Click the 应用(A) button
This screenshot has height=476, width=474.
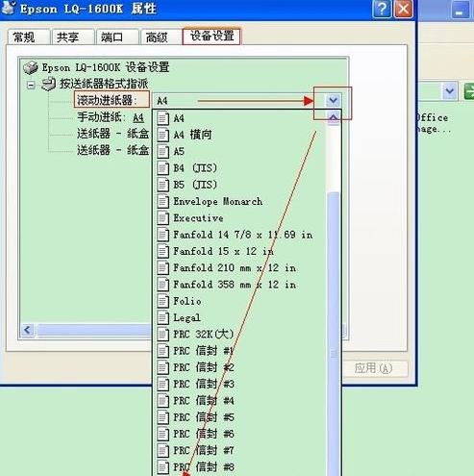pos(374,368)
